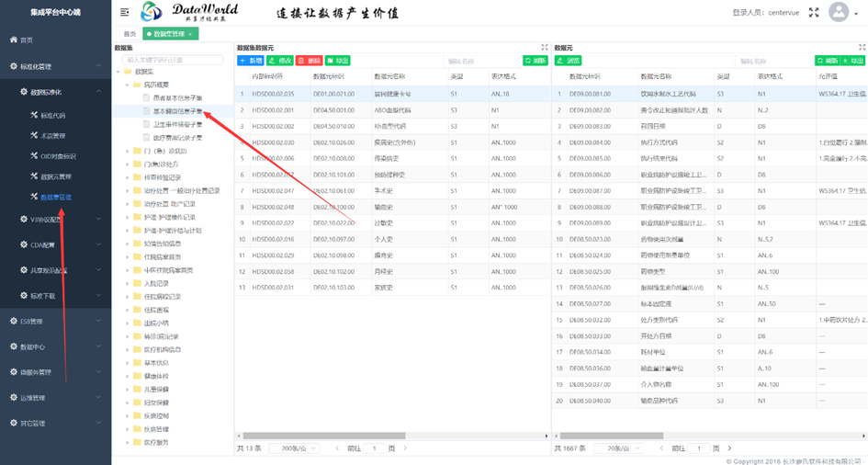Viewport: 868px width, 465px height.
Task: Expand the 标准下载 sidebar section
Action: point(55,296)
